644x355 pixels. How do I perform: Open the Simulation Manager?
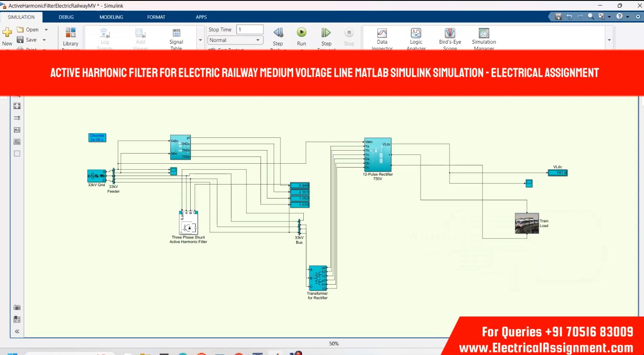pos(484,39)
